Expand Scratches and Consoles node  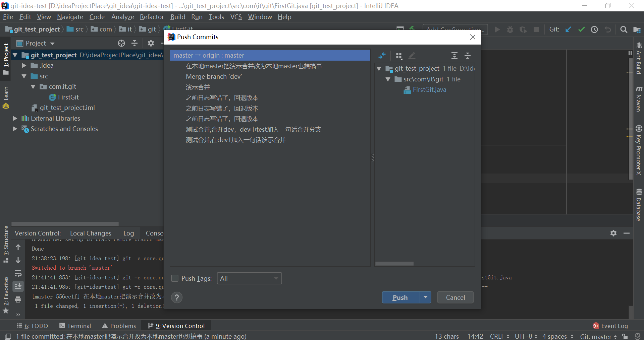tap(15, 129)
